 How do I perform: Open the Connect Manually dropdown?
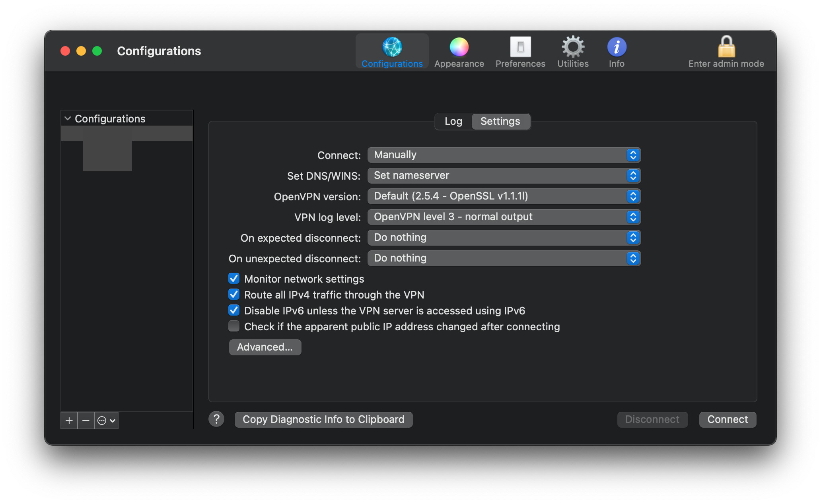(504, 155)
